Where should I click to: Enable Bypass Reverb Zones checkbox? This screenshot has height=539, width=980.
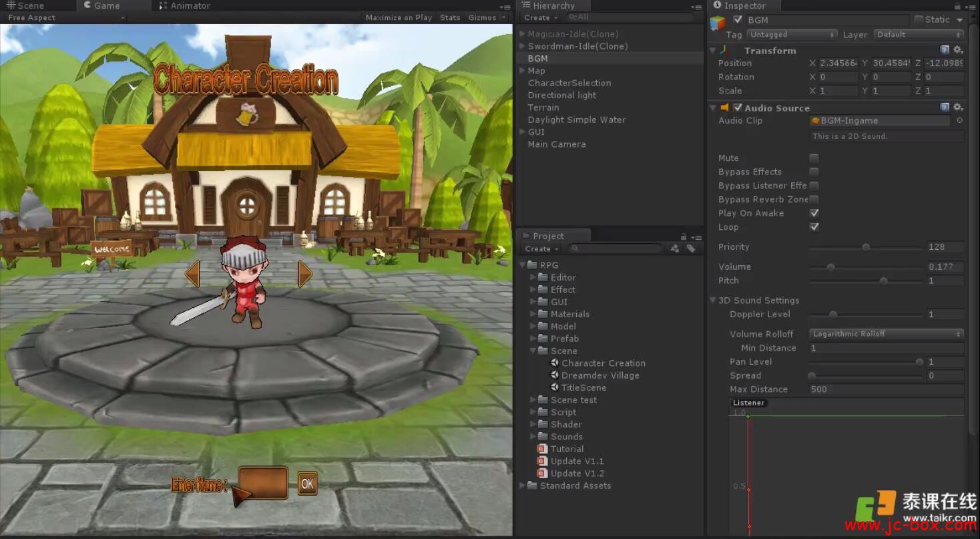[814, 200]
